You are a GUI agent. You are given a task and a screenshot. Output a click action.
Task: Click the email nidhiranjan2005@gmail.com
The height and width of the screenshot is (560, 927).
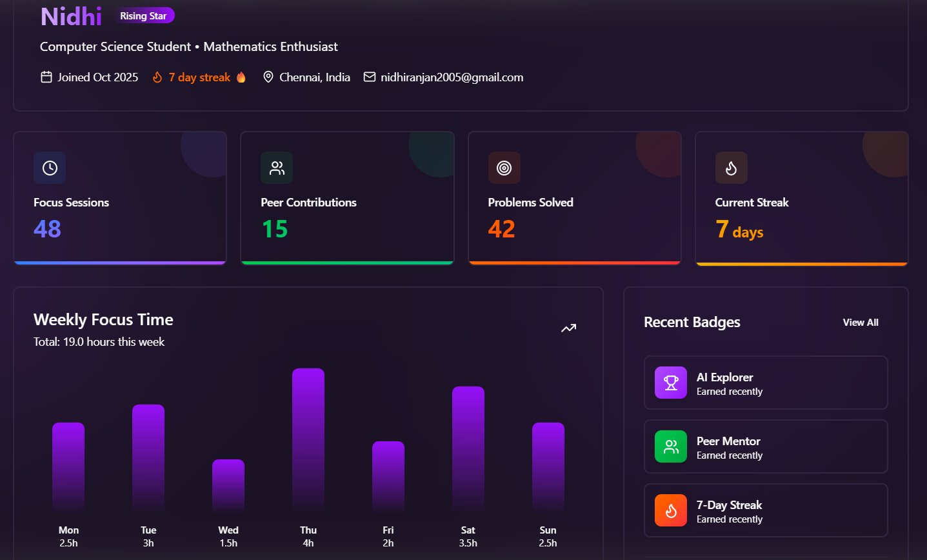[452, 77]
